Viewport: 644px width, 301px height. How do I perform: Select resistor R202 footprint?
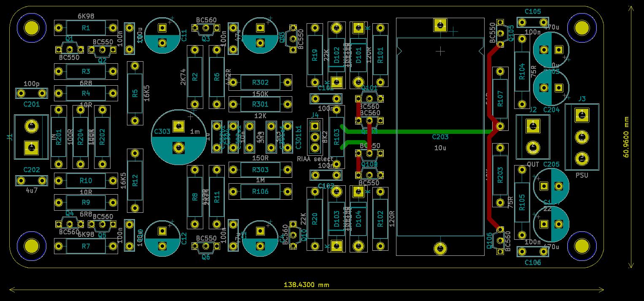[102, 137]
